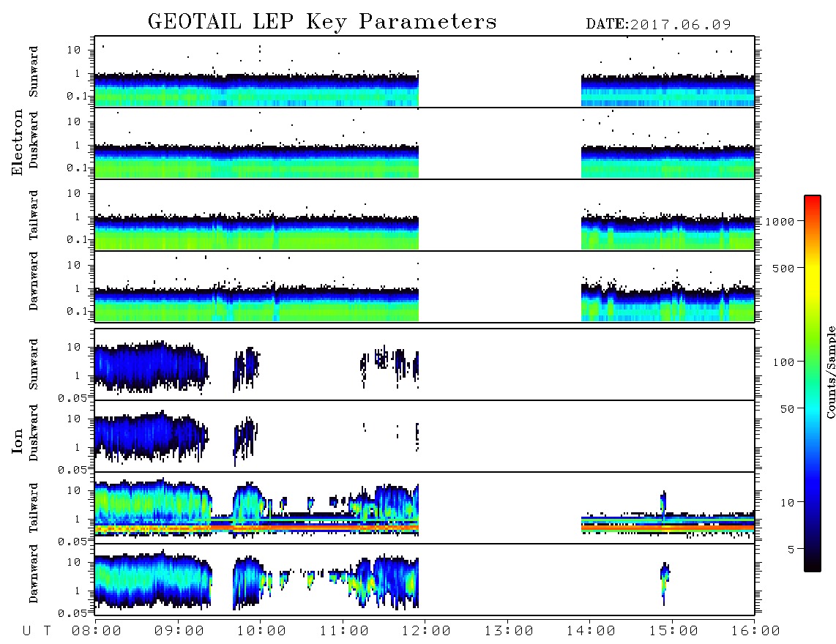Click the "1000" colorbar tick label
This screenshot has height=644, width=836.
click(x=780, y=222)
